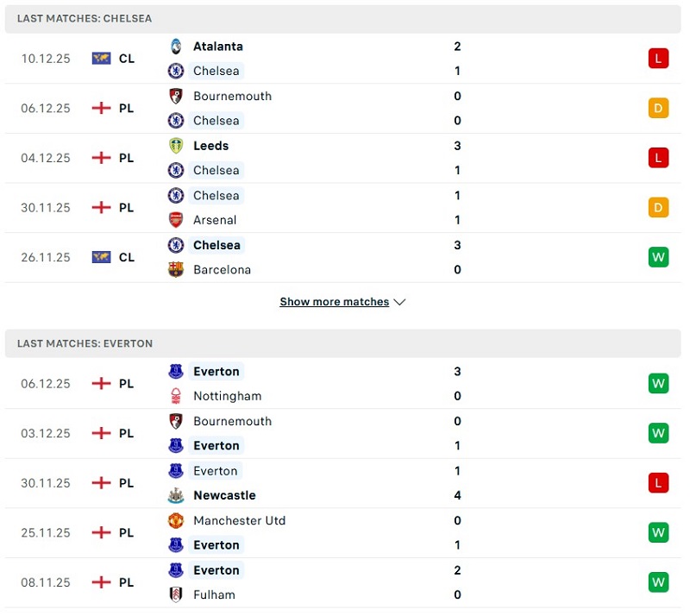Select the Manchester Utd crest icon
The height and width of the screenshot is (616, 690).
click(x=176, y=521)
